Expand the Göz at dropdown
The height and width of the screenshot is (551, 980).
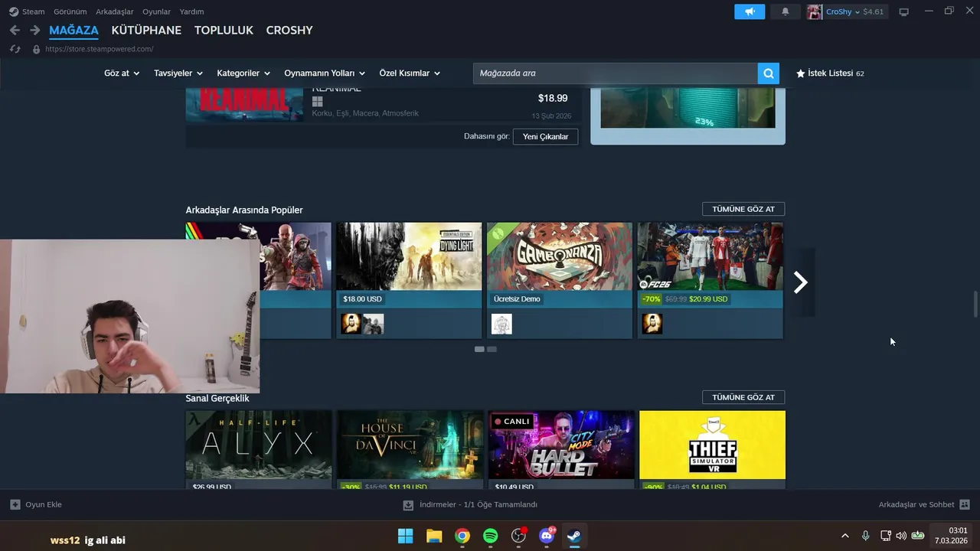(x=122, y=73)
